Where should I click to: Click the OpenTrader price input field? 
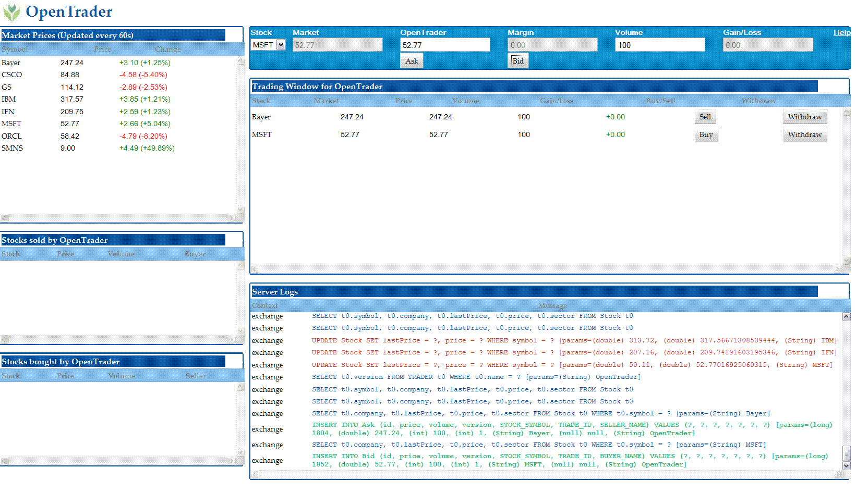click(444, 44)
